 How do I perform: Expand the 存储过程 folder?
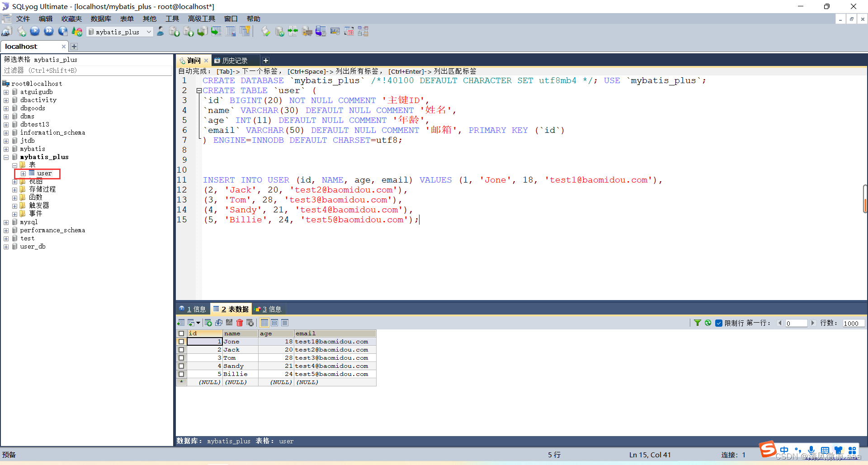(14, 190)
